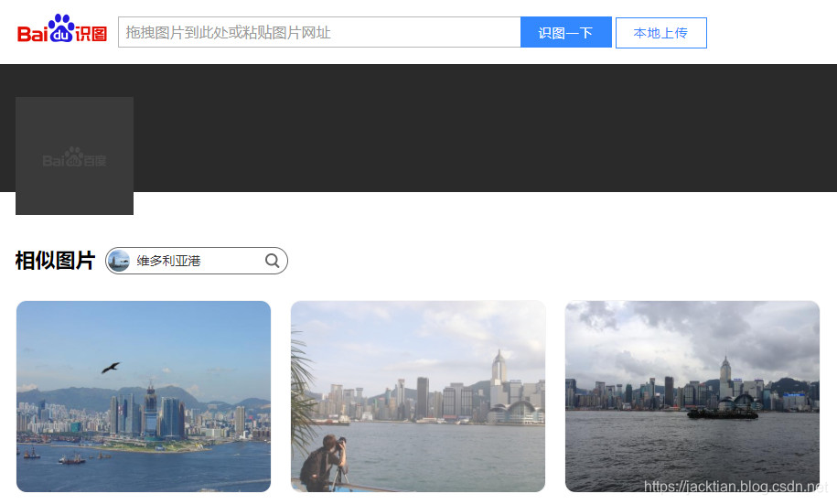Open the uploaded image placeholder thumbnail

point(74,155)
